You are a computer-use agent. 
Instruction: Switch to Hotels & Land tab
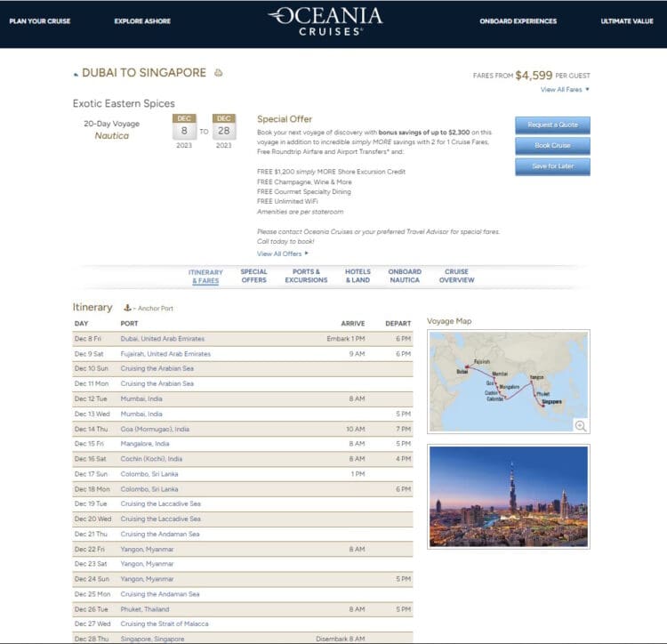358,276
